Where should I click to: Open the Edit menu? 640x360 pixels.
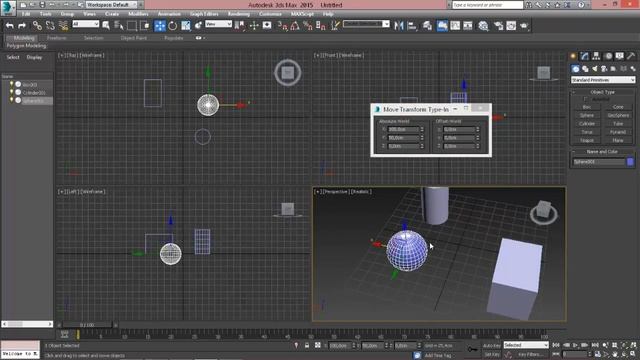click(26, 14)
